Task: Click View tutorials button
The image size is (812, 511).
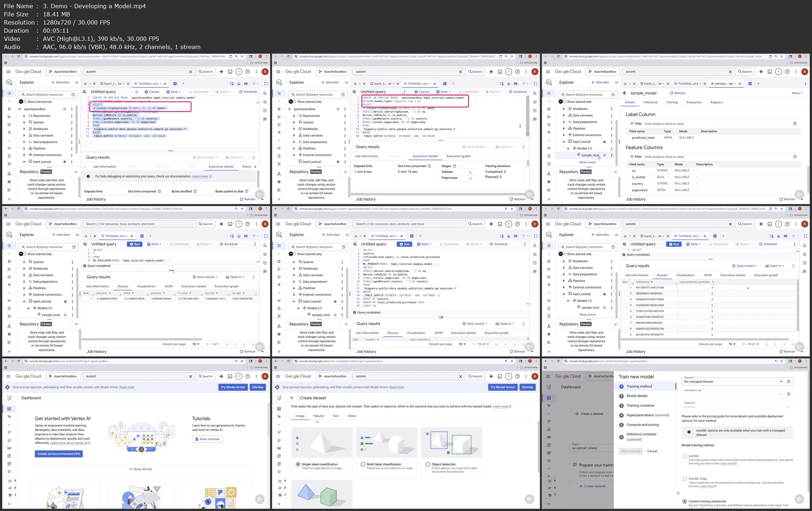Action: tap(207, 440)
